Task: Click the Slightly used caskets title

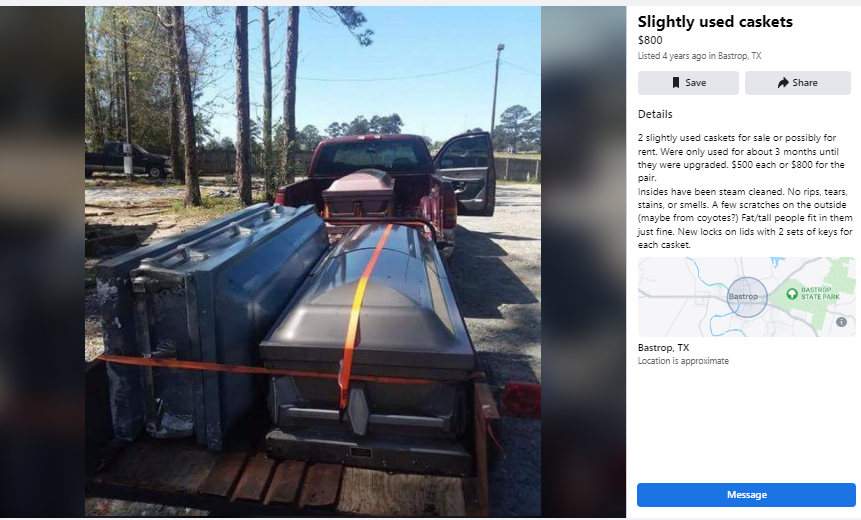Action: (715, 22)
